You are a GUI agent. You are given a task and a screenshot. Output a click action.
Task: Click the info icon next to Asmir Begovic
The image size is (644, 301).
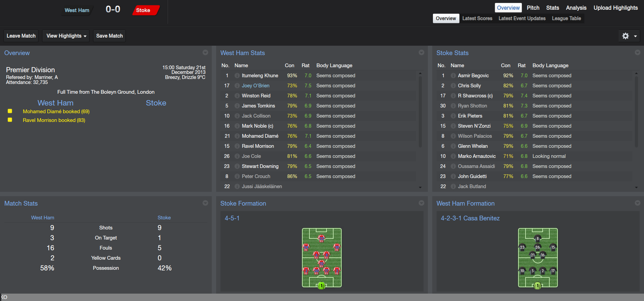453,76
